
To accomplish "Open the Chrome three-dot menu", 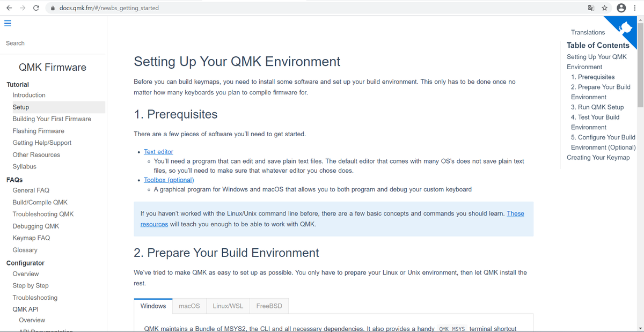I will pos(636,8).
